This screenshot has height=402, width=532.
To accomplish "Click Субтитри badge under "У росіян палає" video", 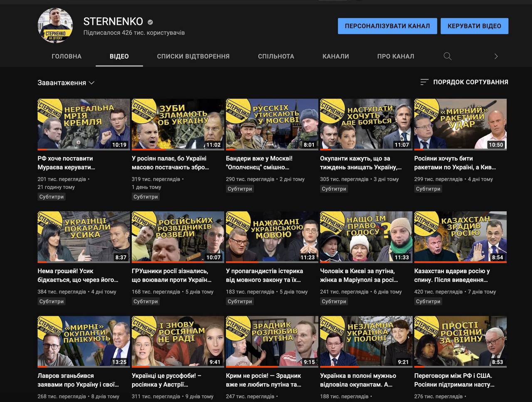I will point(145,197).
